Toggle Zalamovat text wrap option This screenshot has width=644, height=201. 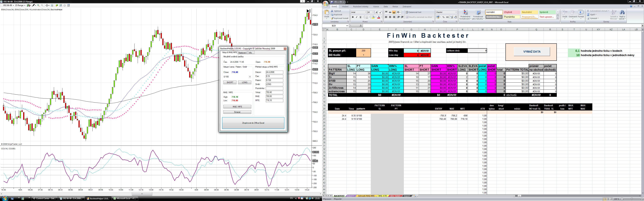(x=414, y=12)
